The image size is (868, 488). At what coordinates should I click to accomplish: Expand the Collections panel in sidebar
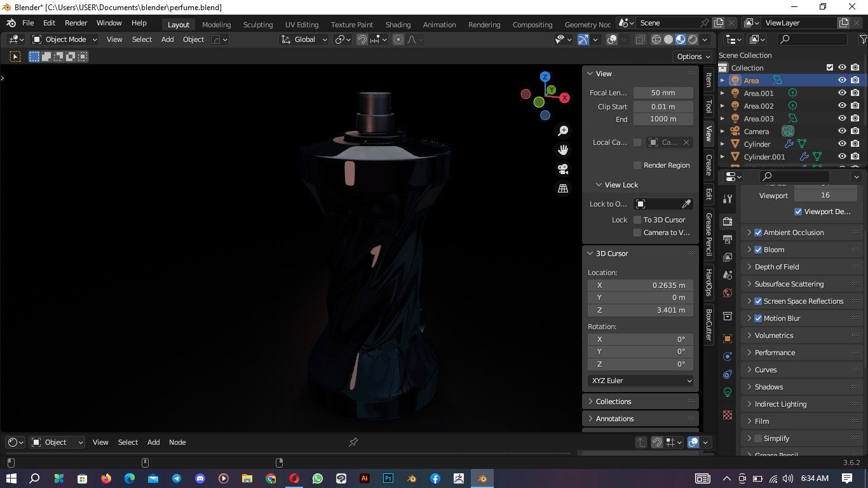(640, 402)
